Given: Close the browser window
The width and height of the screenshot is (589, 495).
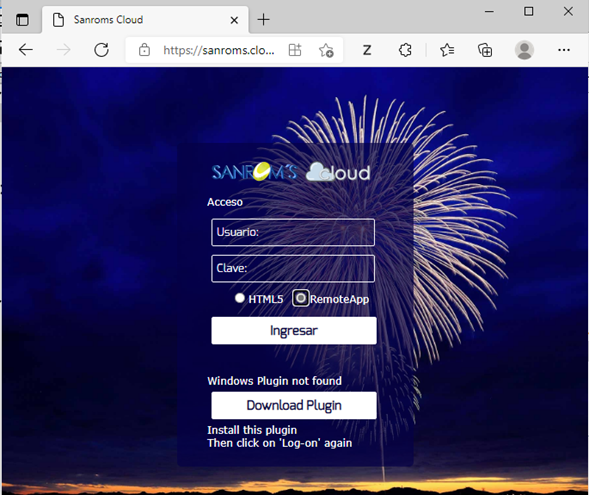Looking at the screenshot, I should [568, 12].
